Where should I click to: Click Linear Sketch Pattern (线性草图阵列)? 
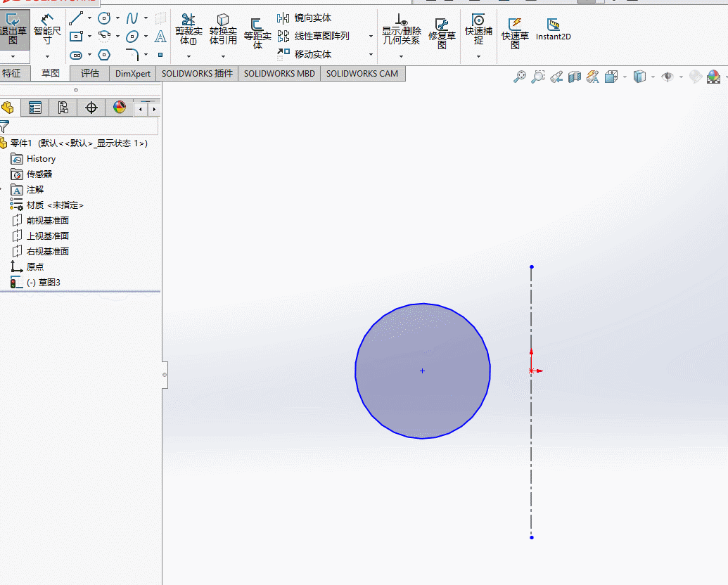(314, 37)
